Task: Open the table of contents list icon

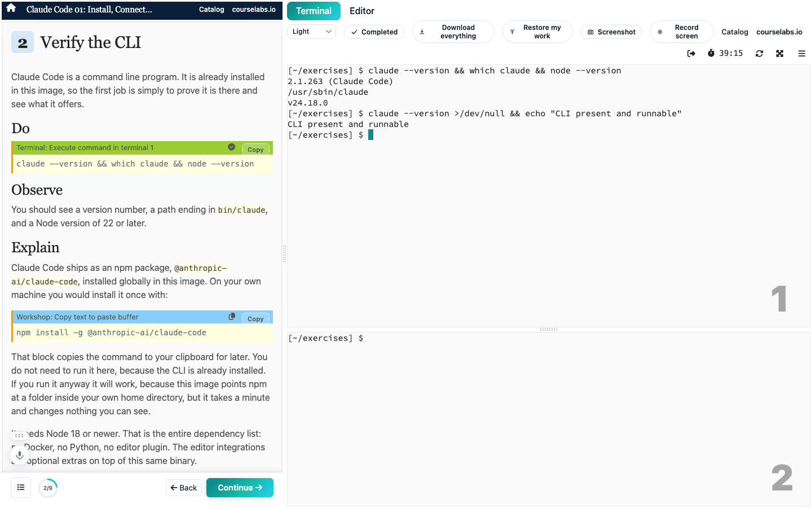Action: [x=21, y=487]
